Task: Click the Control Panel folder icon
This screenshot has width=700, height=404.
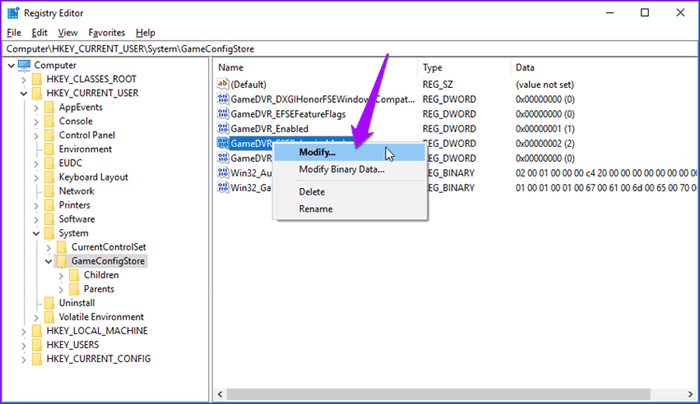Action: (49, 135)
